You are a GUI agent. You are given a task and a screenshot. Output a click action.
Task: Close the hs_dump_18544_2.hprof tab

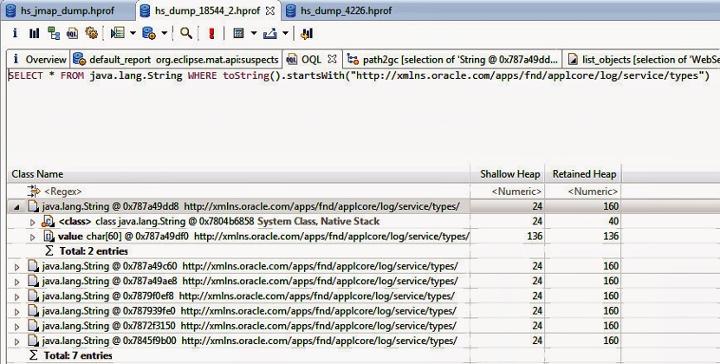(x=271, y=11)
